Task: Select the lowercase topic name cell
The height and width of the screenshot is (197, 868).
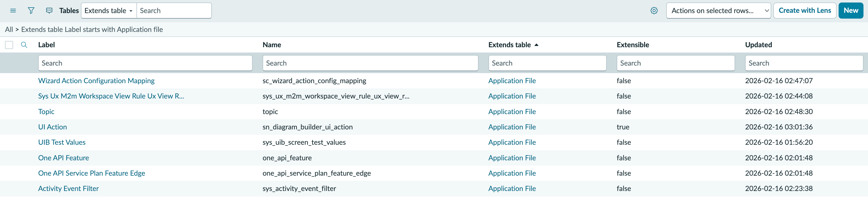Action: [270, 112]
